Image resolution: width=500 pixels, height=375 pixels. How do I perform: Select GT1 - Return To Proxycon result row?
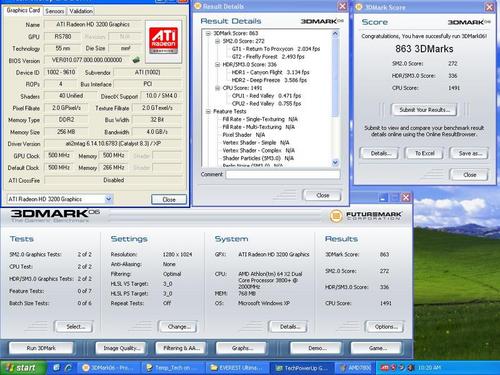point(276,49)
